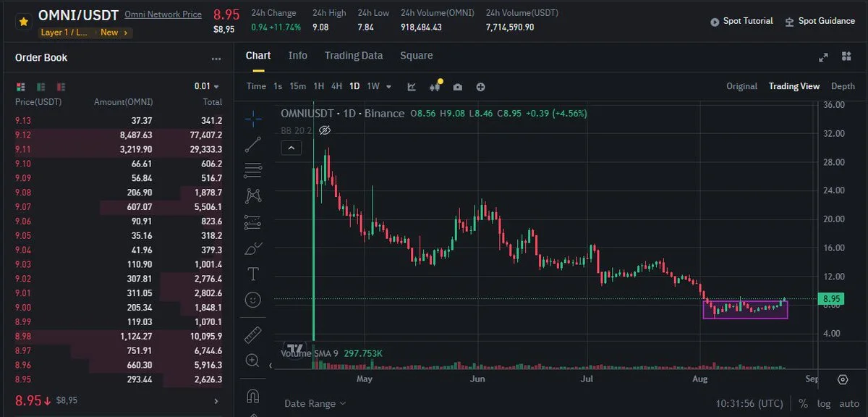This screenshot has width=868, height=417.
Task: Open Spot Guidance
Action: point(820,22)
